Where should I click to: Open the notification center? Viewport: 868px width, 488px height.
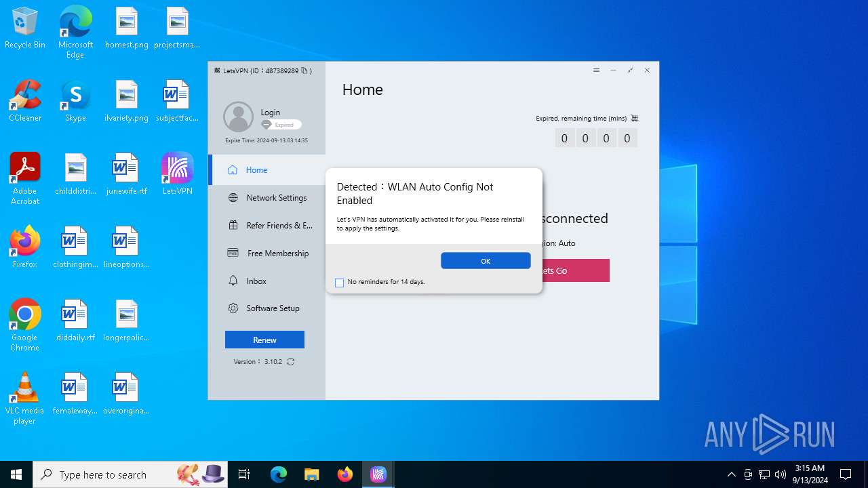[x=846, y=474]
